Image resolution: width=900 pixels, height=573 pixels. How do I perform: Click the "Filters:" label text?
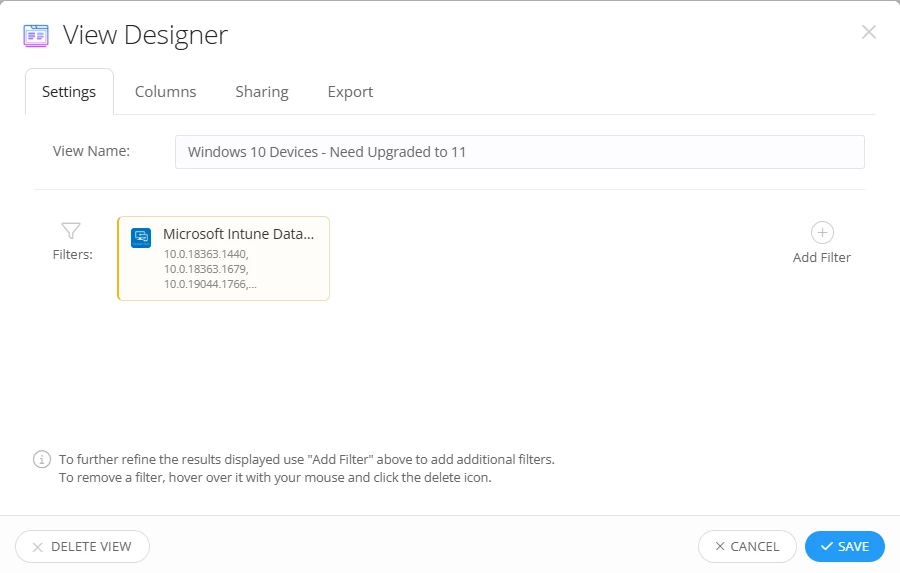(x=72, y=254)
